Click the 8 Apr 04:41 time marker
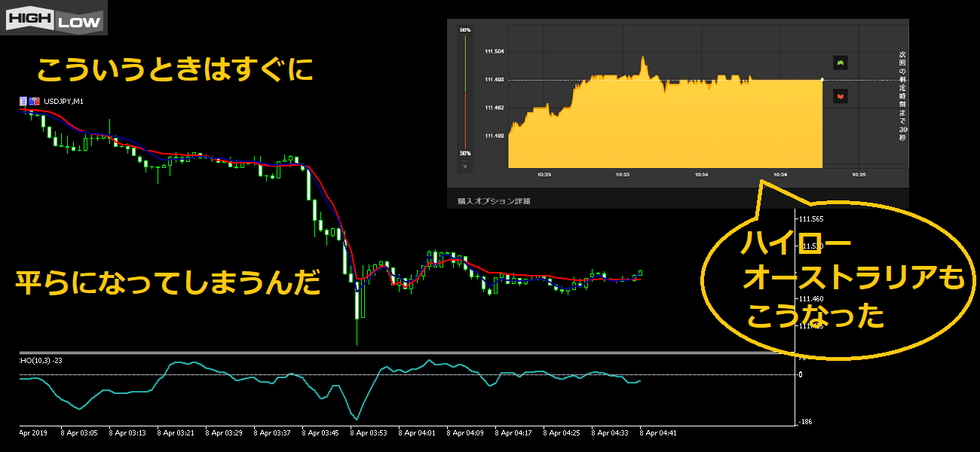 659,433
